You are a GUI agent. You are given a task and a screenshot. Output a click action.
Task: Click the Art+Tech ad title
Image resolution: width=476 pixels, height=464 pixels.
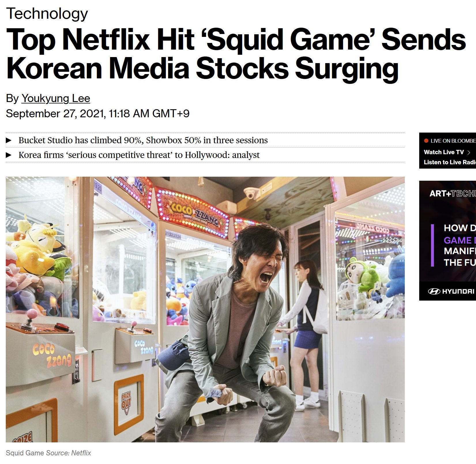[x=453, y=194]
